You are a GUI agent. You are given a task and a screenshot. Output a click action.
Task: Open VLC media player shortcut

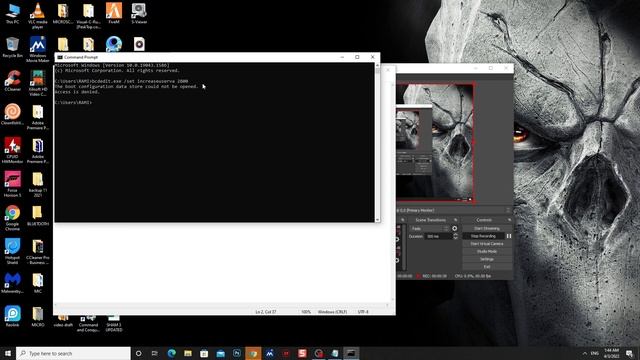click(x=38, y=16)
